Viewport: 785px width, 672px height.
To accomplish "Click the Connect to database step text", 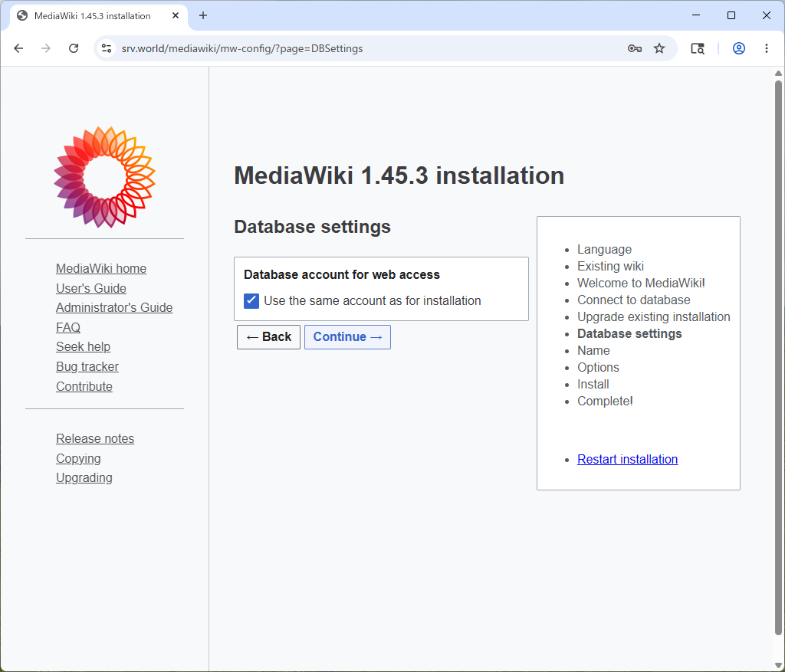I will (634, 300).
